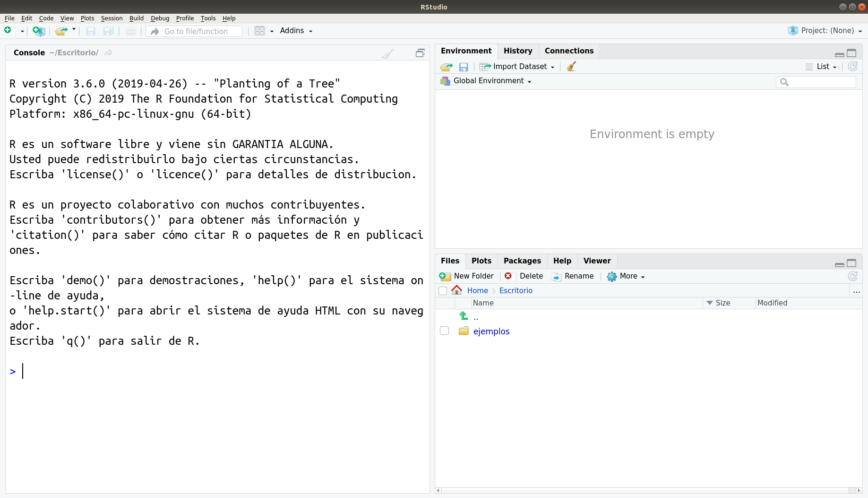Image resolution: width=868 pixels, height=498 pixels.
Task: Click the Open File folder icon
Action: tap(61, 31)
